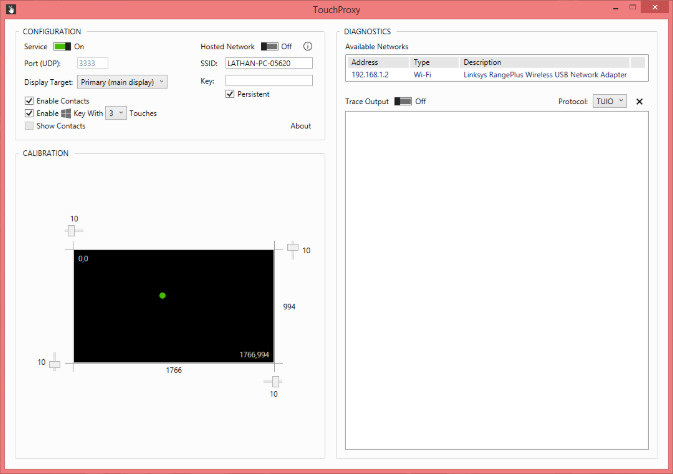Click into the SSID text field
This screenshot has height=474, width=673.
269,63
